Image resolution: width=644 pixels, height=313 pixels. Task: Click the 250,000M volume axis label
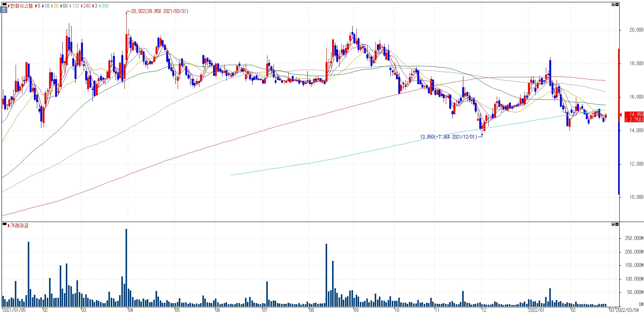[x=634, y=238]
